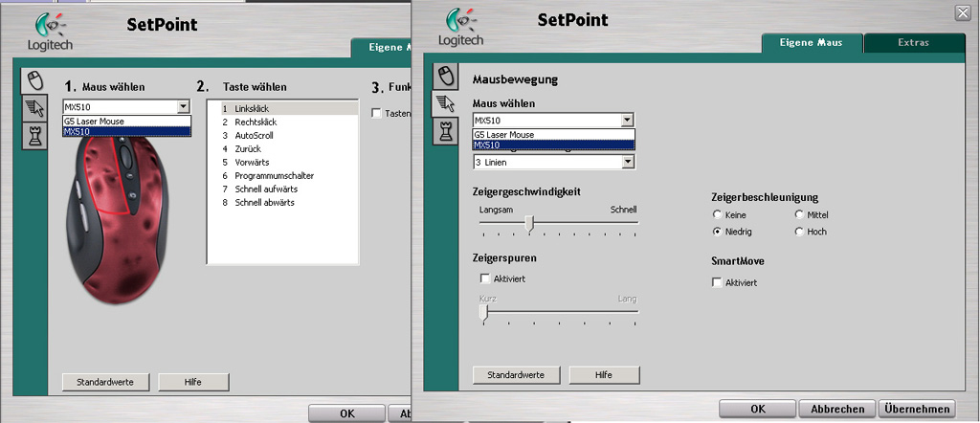Click OK in the left window
Image resolution: width=980 pixels, height=423 pixels.
coord(346,413)
